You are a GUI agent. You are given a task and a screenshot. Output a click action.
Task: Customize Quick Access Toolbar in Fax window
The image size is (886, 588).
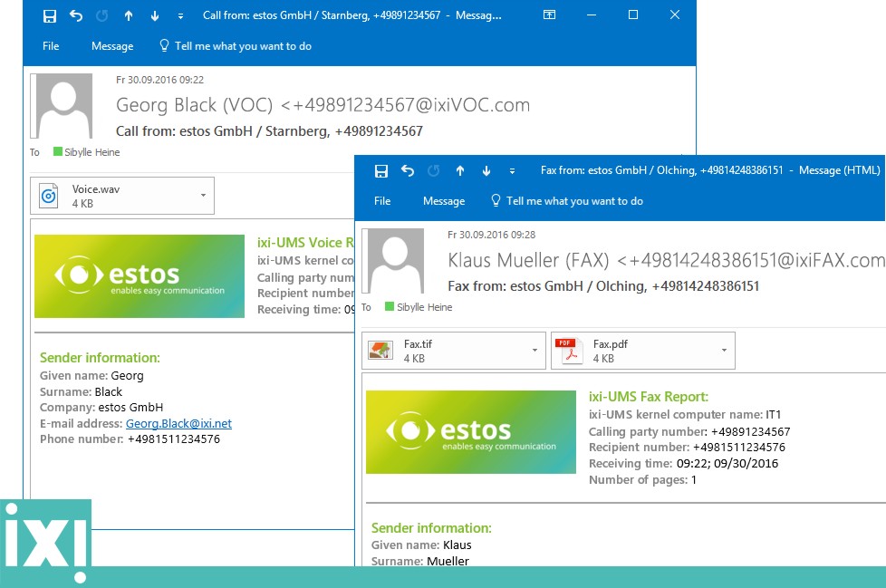coord(512,171)
